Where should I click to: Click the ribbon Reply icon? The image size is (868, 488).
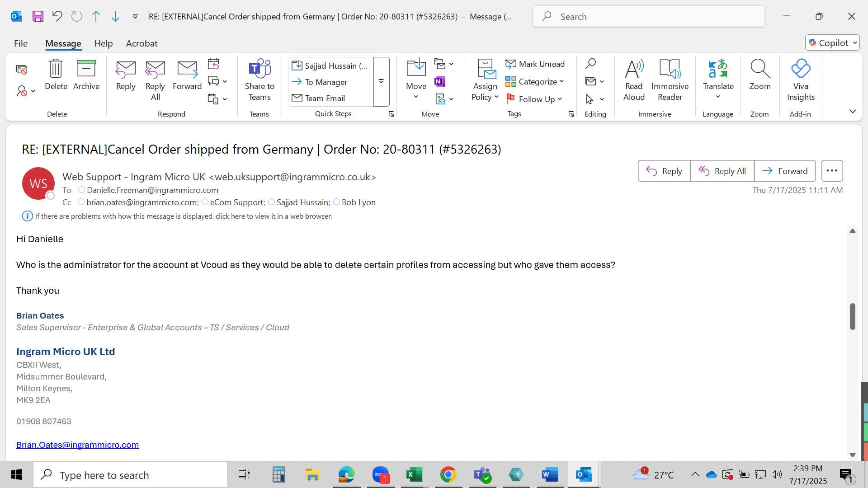126,75
